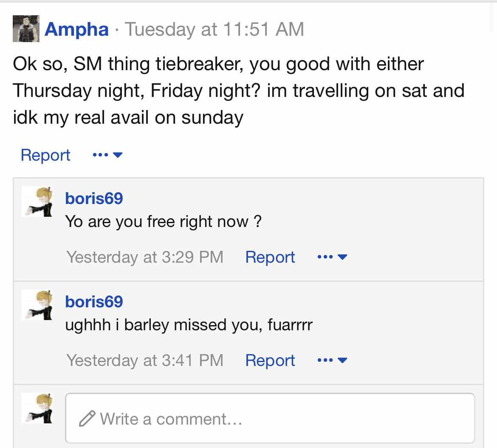Click the Yesterday at 3:29 PM timestamp
Screen dimensions: 497x448
coord(145,257)
